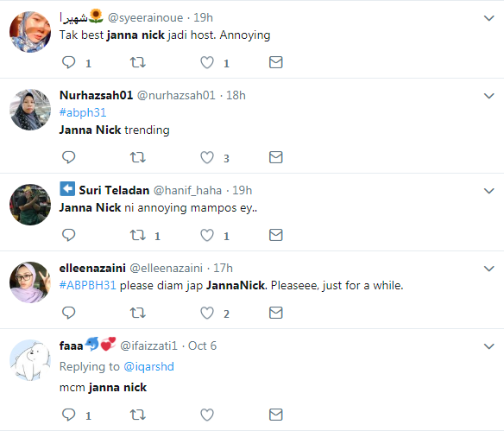Share Nurhazsah01's tweet by message
The image size is (504, 431).
tap(276, 157)
